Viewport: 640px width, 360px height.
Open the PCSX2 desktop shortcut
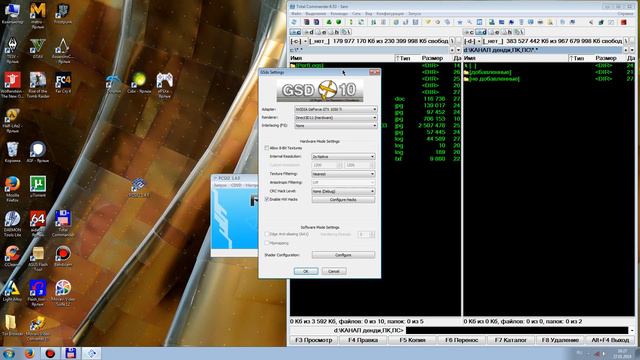[x=139, y=187]
